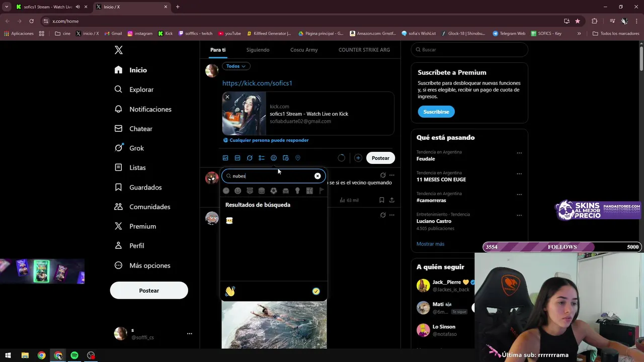This screenshot has height=362, width=644.
Task: Open options for Luciano Castro trend
Action: pos(519,215)
